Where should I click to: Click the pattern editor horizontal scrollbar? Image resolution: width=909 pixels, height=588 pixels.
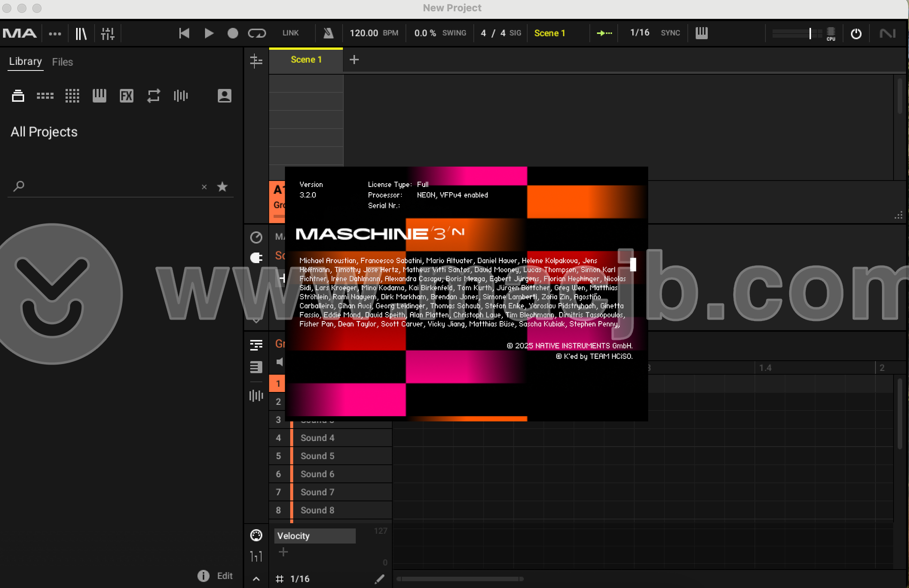tap(460, 579)
